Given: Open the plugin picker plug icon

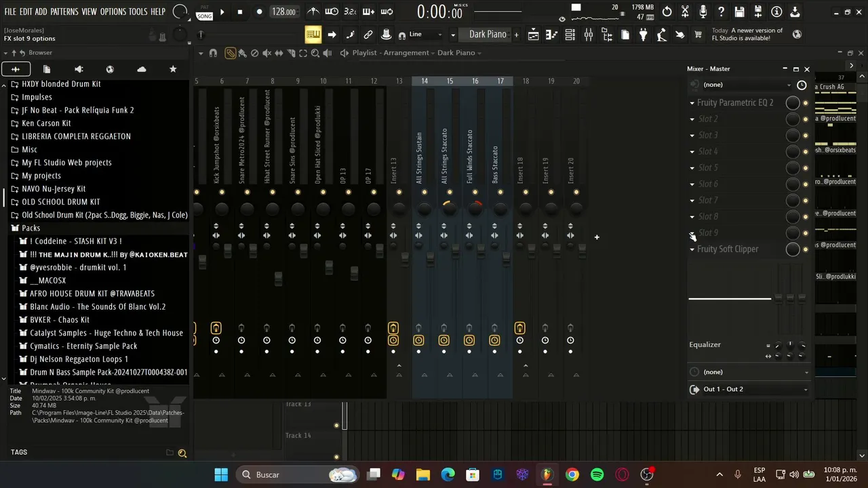Looking at the screenshot, I should 644,35.
